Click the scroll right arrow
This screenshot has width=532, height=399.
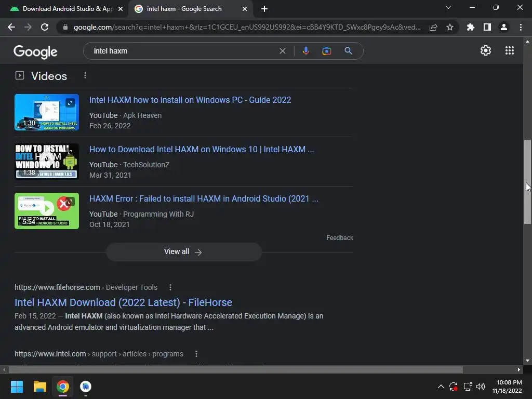[519, 369]
